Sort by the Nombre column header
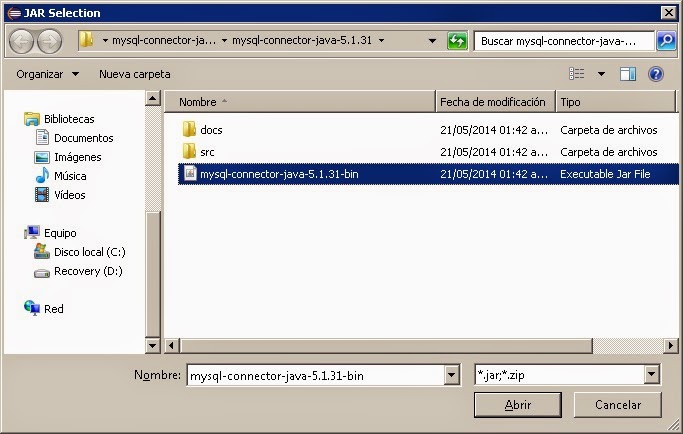The image size is (683, 434). 300,102
